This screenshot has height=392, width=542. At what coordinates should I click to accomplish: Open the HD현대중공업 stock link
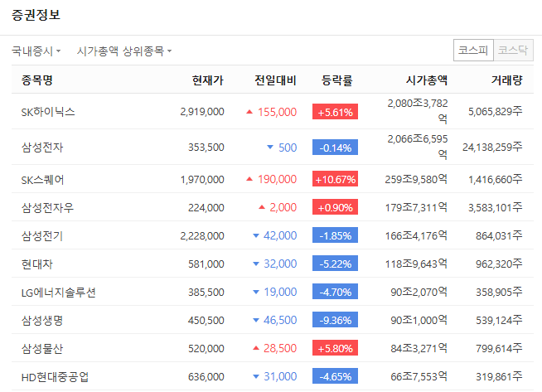pos(55,377)
